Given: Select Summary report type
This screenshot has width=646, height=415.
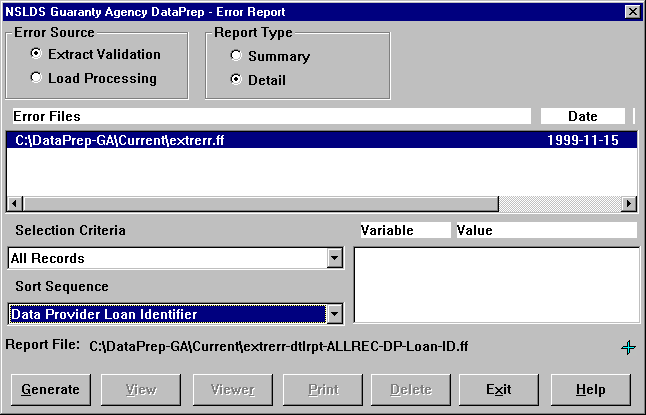Looking at the screenshot, I should click(x=236, y=56).
